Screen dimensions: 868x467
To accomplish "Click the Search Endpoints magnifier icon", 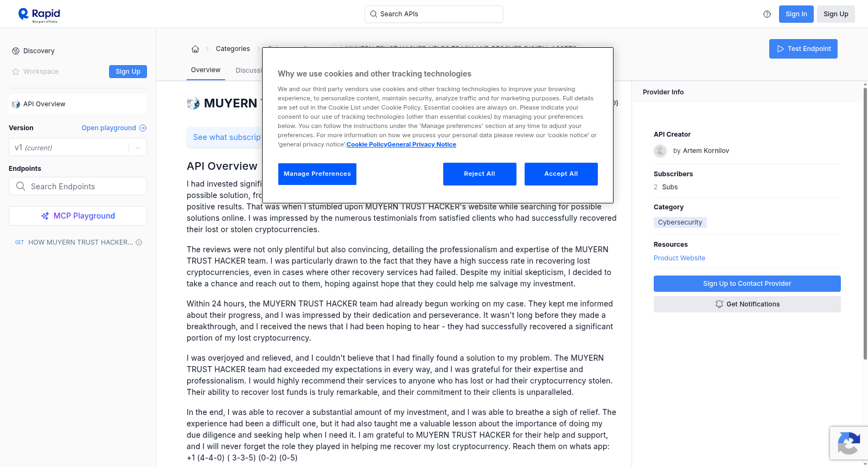I will 21,186.
